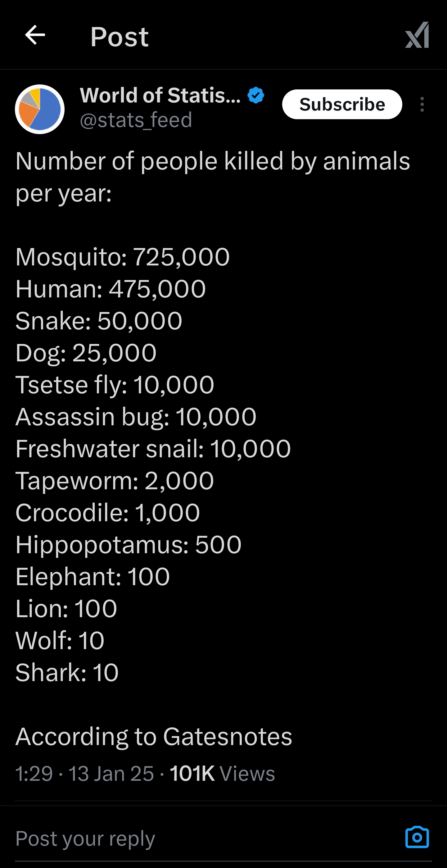Tap the 1:29 post timestamp
Viewport: 447px width, 868px height.
coord(34,773)
